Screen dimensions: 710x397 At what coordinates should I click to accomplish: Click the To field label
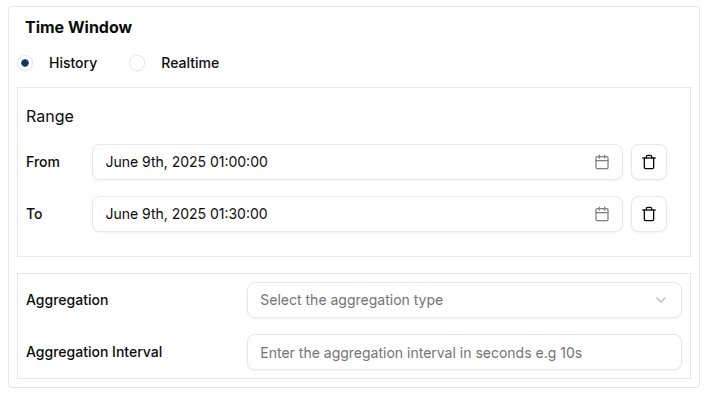[34, 214]
